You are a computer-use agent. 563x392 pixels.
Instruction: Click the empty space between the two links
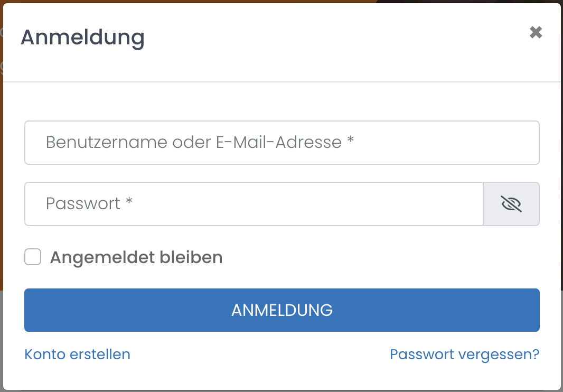(x=259, y=354)
